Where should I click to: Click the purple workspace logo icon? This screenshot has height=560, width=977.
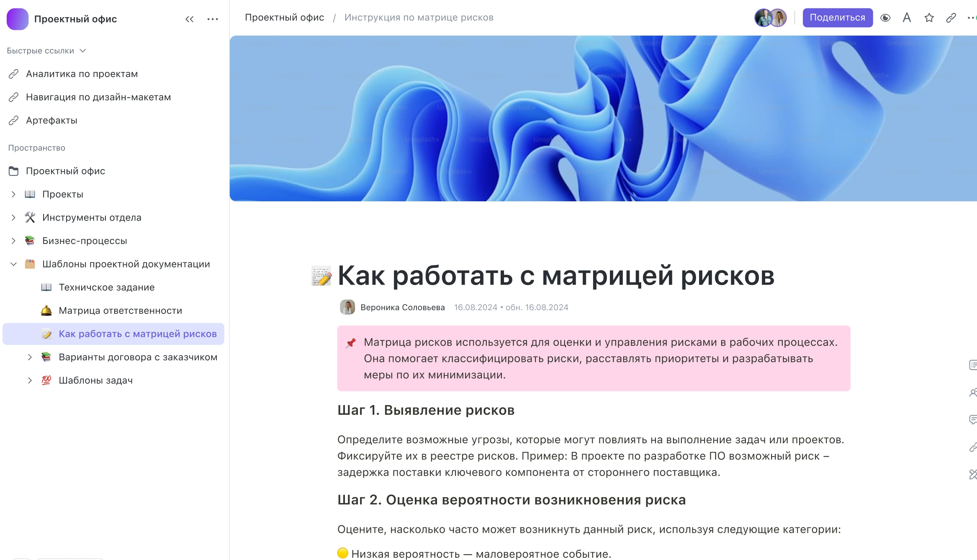pyautogui.click(x=18, y=19)
